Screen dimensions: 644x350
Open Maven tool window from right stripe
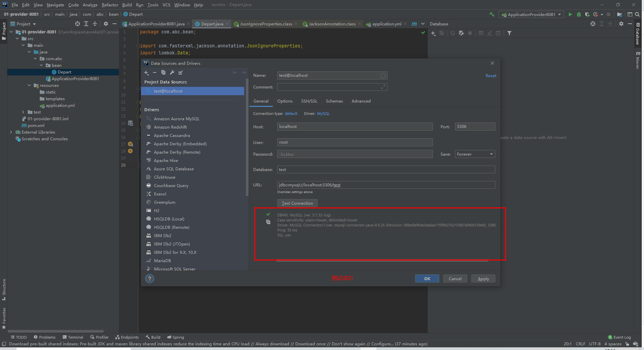[638, 60]
